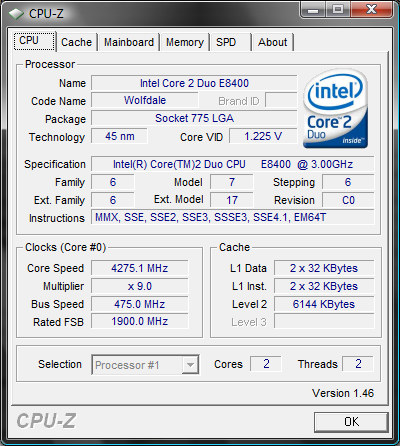Click the Core Speed value field
Image resolution: width=400 pixels, height=446 pixels.
point(140,268)
